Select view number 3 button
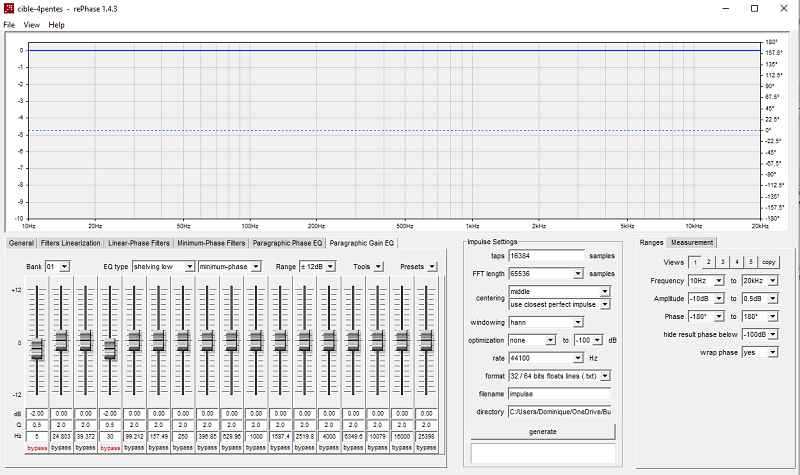 pos(722,262)
